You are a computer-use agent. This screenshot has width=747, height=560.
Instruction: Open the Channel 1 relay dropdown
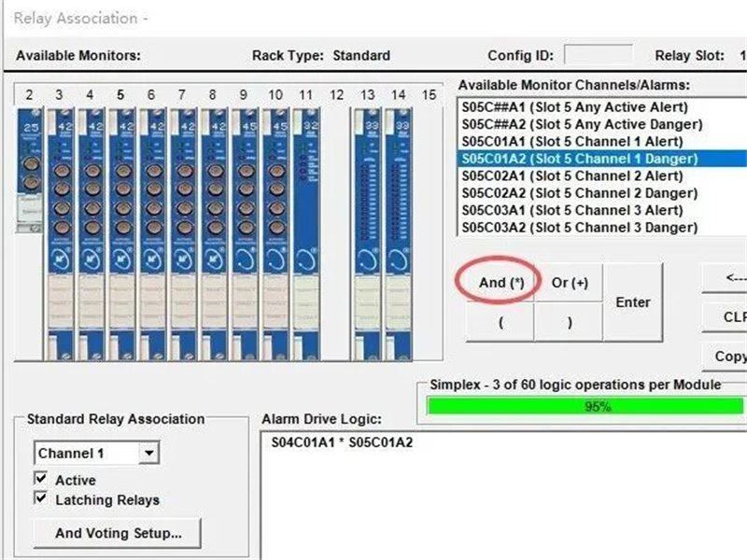click(x=148, y=454)
